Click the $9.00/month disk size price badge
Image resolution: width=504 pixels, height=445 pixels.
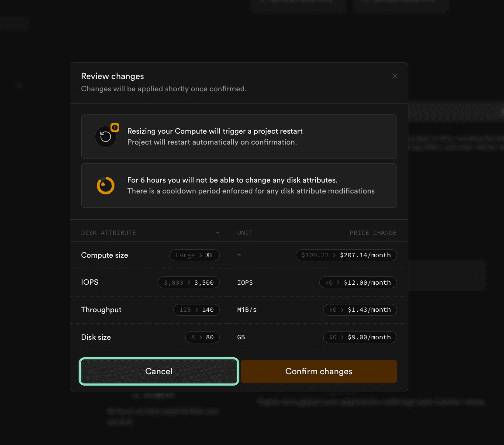(x=360, y=338)
